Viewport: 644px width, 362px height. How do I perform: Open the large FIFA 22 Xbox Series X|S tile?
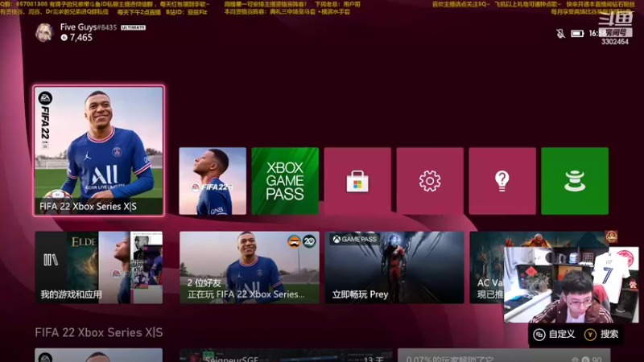point(98,150)
